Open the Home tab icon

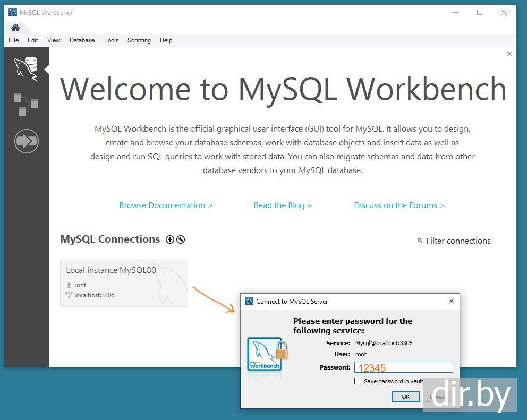click(x=15, y=28)
